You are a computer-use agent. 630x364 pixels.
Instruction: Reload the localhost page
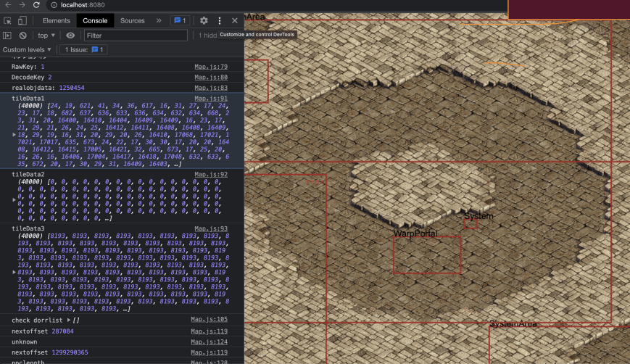[x=36, y=5]
